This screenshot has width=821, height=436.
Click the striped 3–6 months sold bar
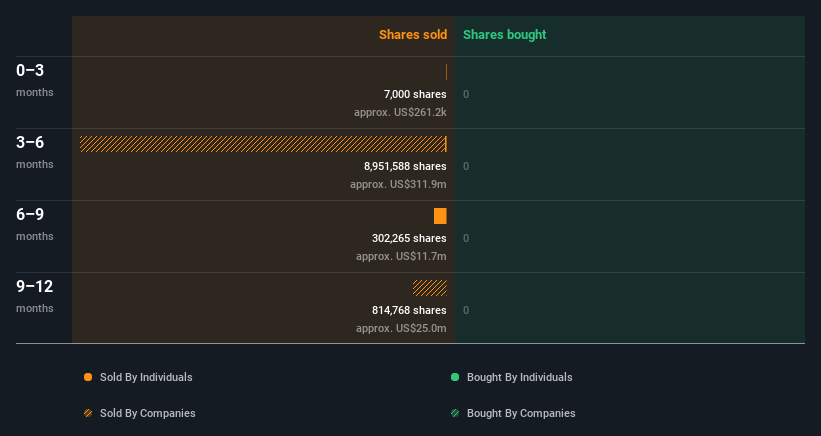tap(263, 144)
